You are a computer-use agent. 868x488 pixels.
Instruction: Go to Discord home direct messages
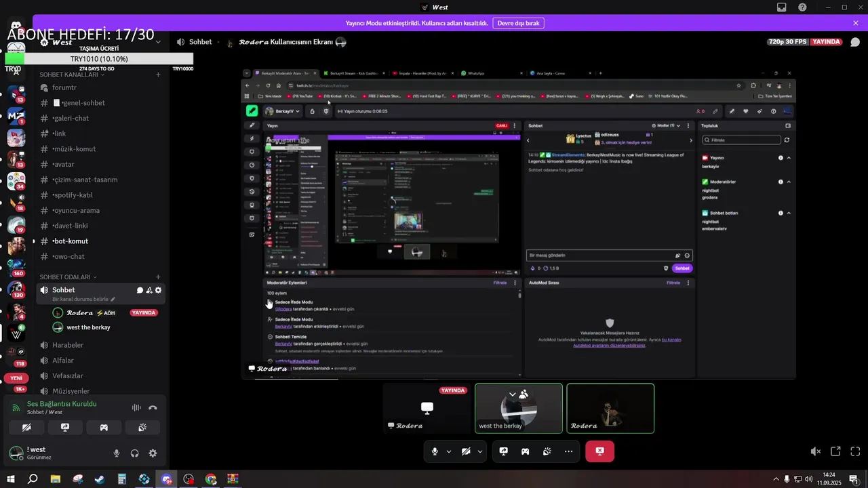point(16,25)
